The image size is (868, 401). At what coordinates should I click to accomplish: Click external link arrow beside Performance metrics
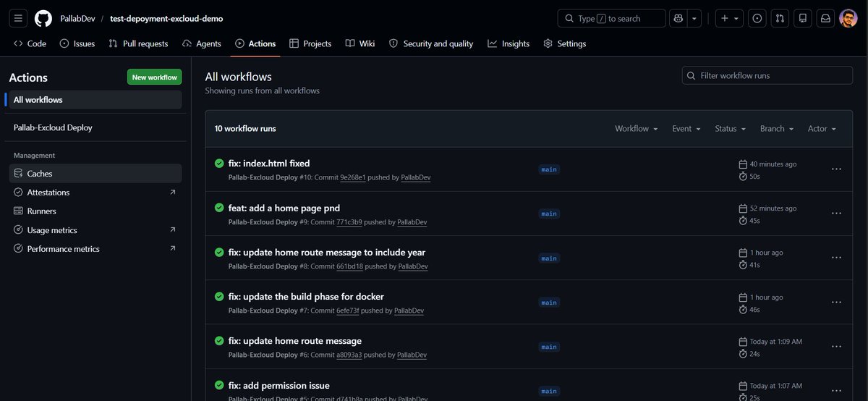(172, 249)
